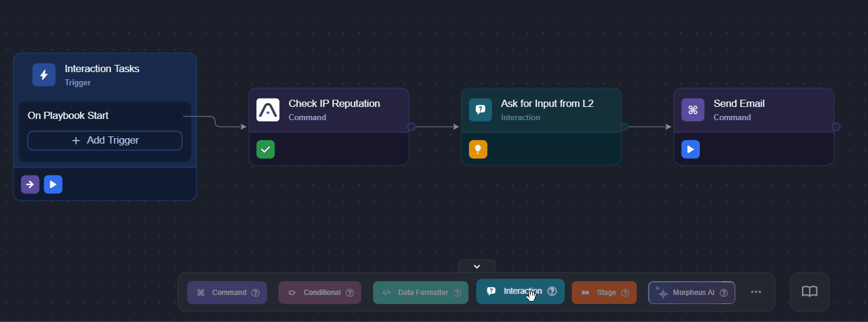
Task: Click the green checkmark status icon
Action: click(266, 149)
